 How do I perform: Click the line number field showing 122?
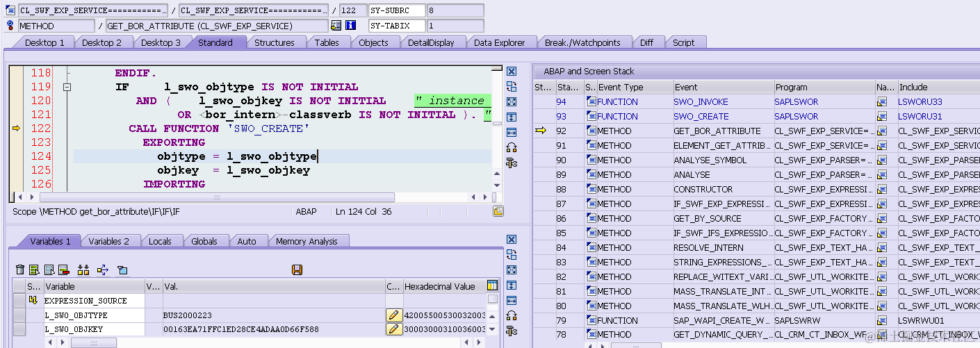(x=352, y=10)
